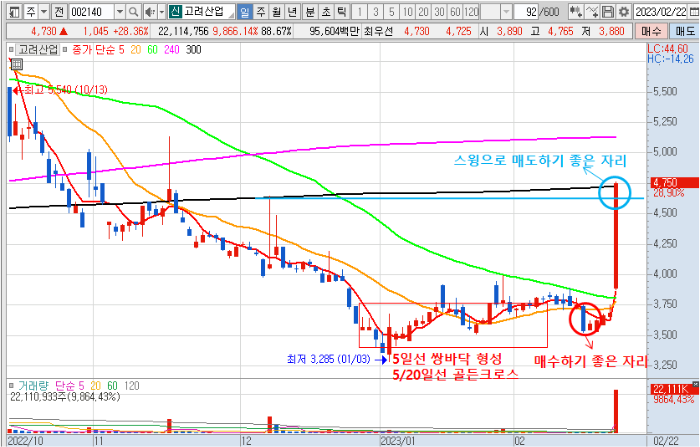The image size is (700, 447).
Task: Choose the 10 interval button
Action: tap(408, 12)
